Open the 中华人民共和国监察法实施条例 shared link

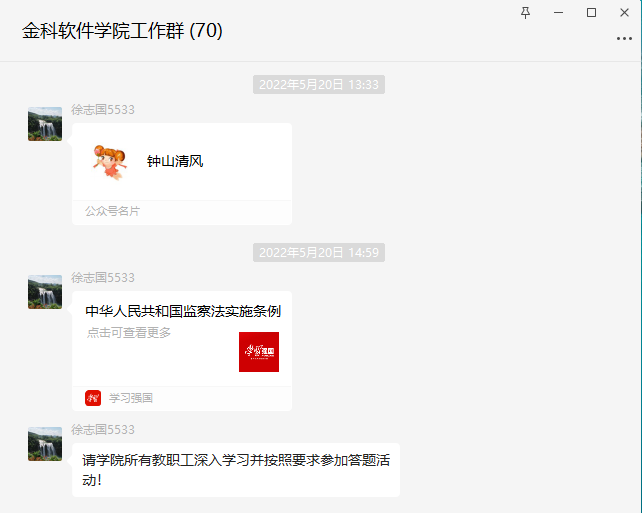(x=182, y=351)
